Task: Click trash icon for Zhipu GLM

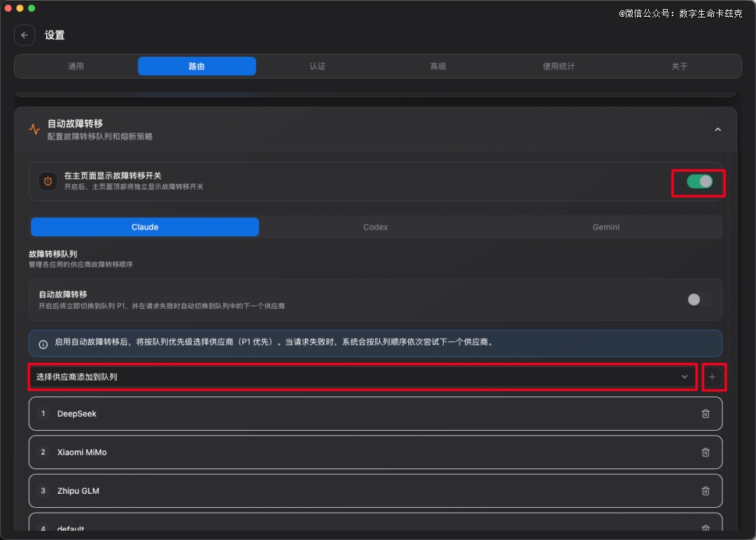Action: (705, 491)
